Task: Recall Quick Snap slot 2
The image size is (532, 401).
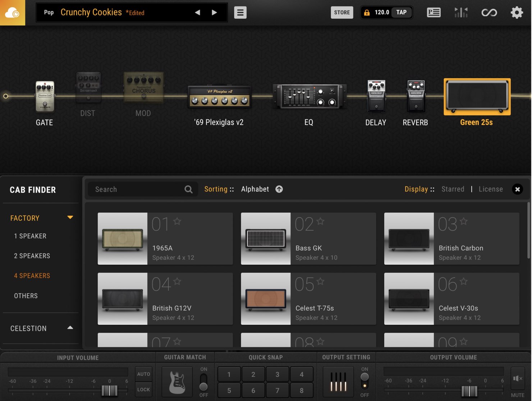Action: (x=253, y=374)
